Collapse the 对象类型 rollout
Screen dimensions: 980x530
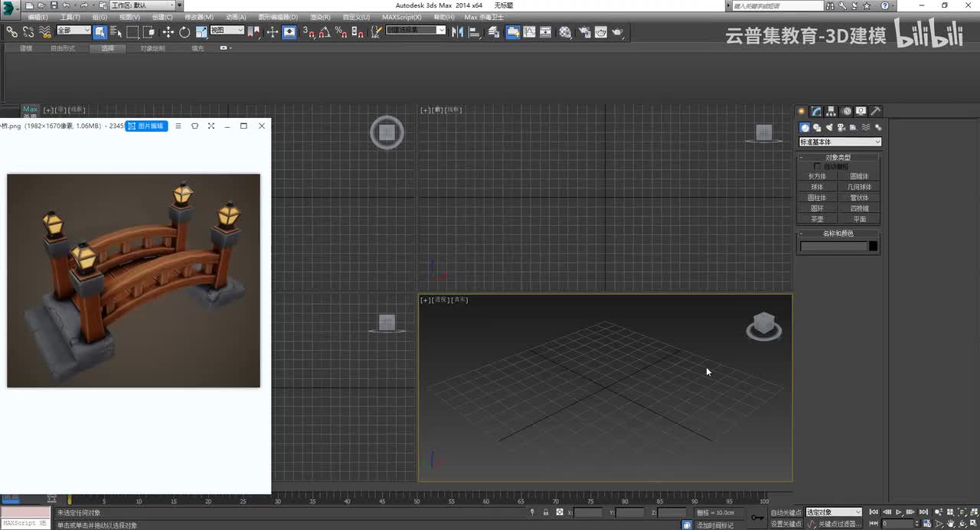838,157
